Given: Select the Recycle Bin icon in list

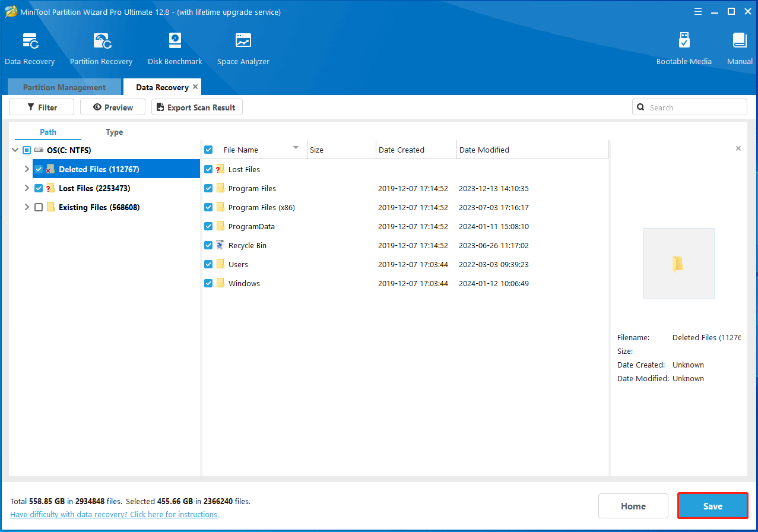Looking at the screenshot, I should (220, 245).
